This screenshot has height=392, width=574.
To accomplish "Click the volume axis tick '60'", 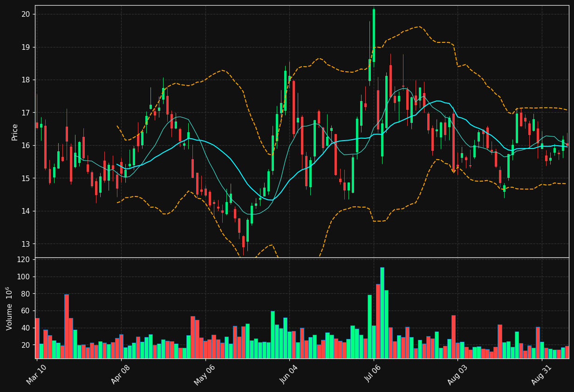I will (26, 311).
